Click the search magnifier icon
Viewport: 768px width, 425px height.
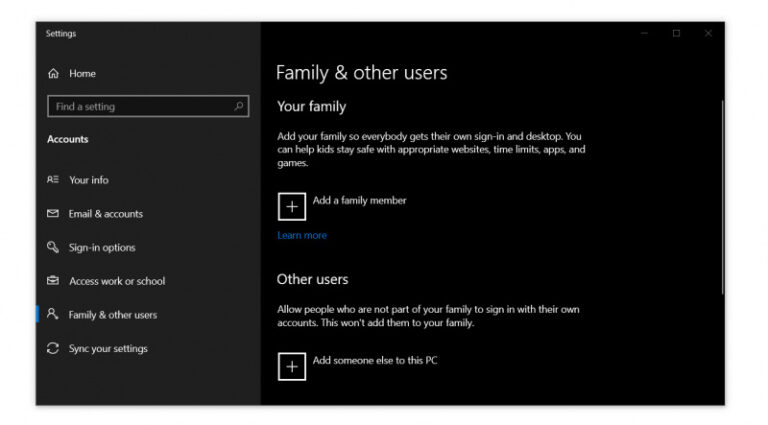point(239,106)
